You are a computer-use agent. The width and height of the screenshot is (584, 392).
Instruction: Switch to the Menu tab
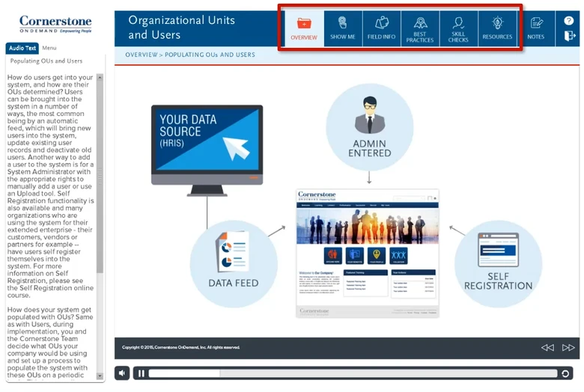pyautogui.click(x=49, y=48)
